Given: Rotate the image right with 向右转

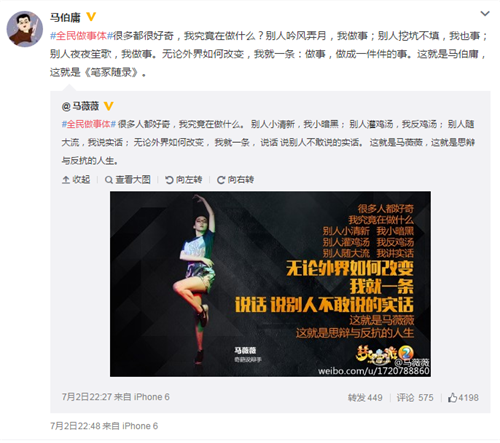Looking at the screenshot, I should [x=235, y=180].
